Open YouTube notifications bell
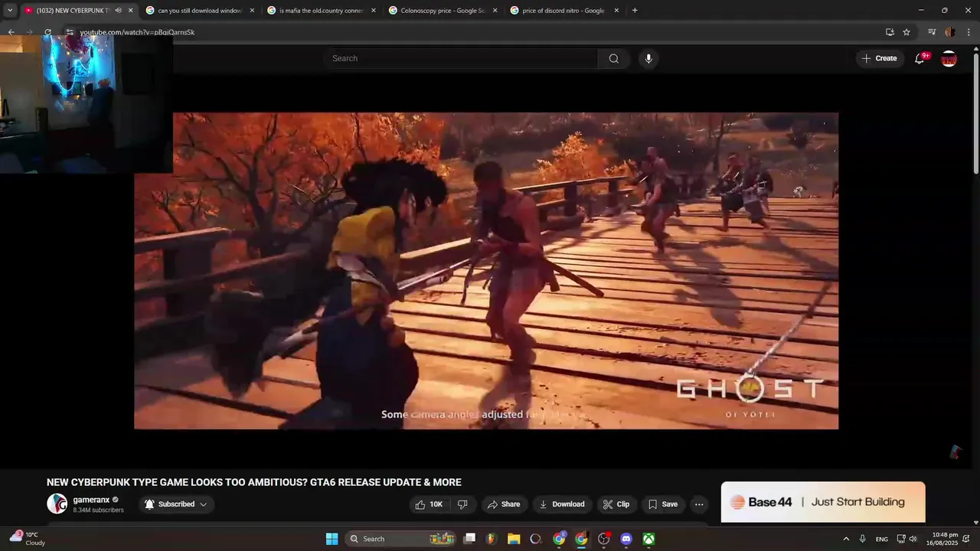This screenshot has height=551, width=980. 920,58
